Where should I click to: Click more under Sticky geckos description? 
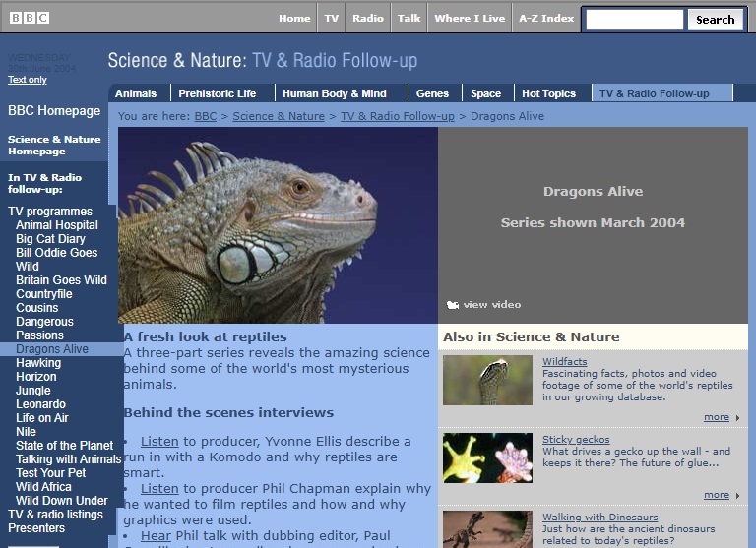point(717,495)
